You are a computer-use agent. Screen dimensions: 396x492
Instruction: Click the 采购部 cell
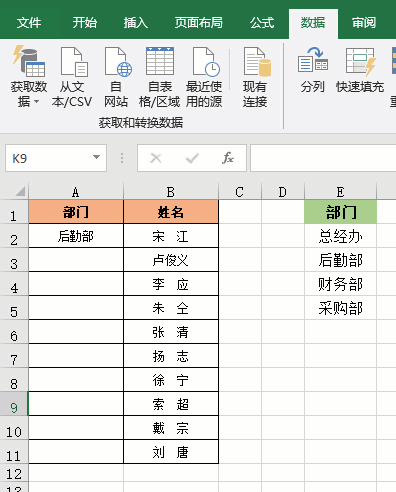(x=340, y=308)
